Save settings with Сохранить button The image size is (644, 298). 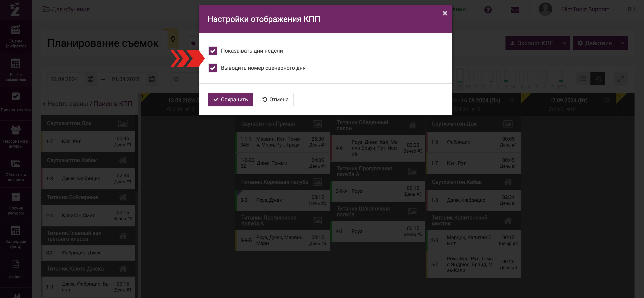pyautogui.click(x=230, y=99)
